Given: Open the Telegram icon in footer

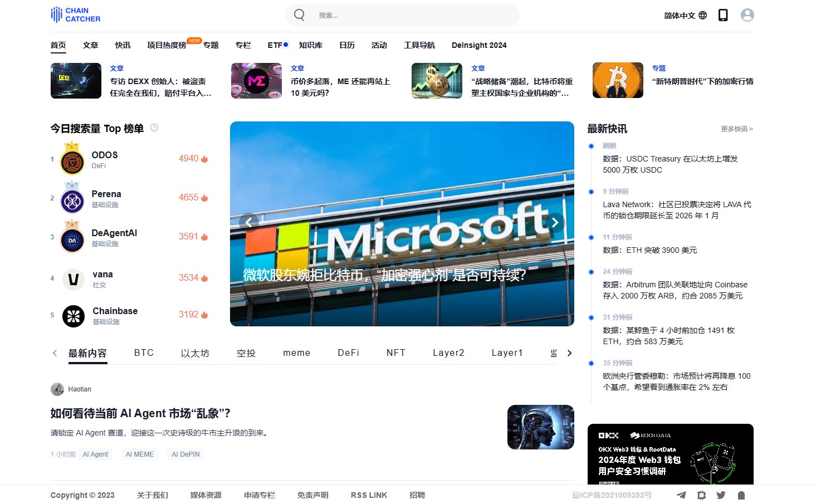Looking at the screenshot, I should click(681, 495).
